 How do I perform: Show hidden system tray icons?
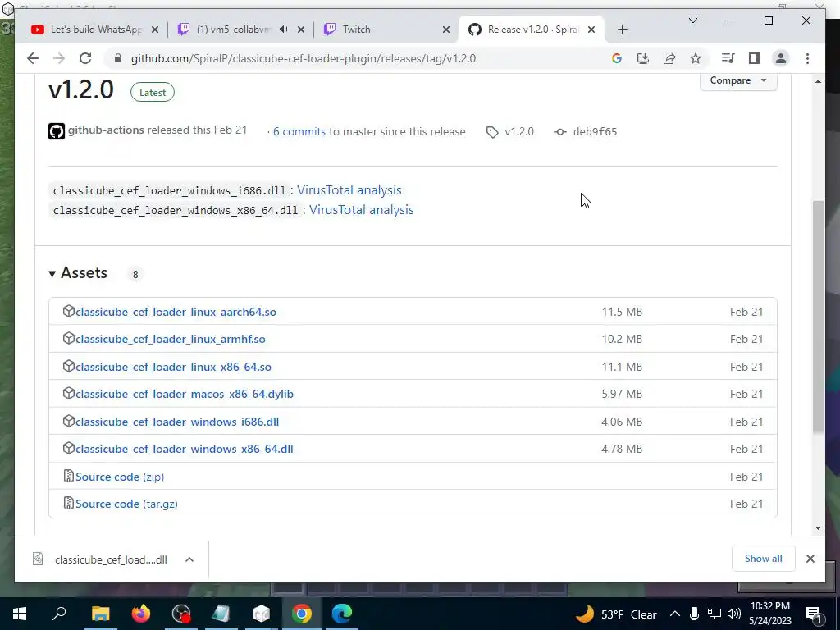pyautogui.click(x=675, y=614)
